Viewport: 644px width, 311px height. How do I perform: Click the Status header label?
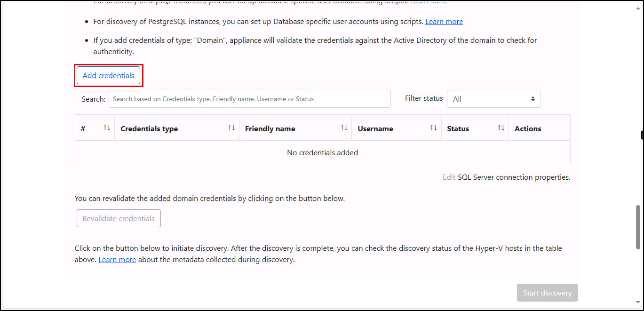(x=458, y=128)
